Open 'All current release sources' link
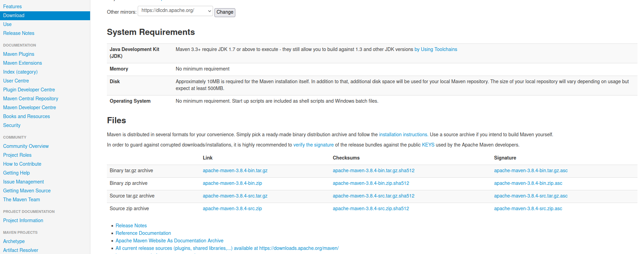 (x=227, y=248)
